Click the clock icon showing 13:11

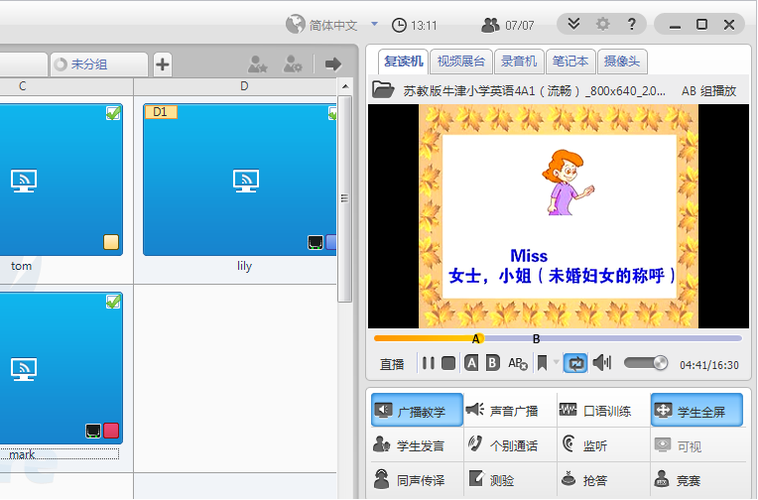coord(399,25)
